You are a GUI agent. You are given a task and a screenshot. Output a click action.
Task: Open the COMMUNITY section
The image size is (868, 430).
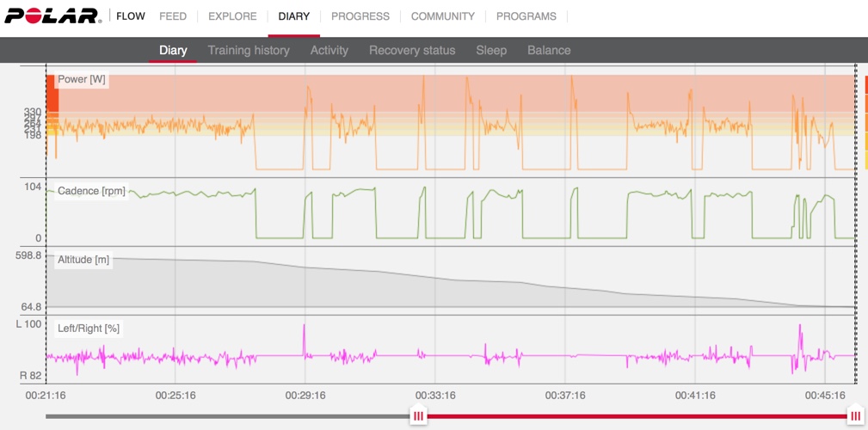click(x=442, y=16)
